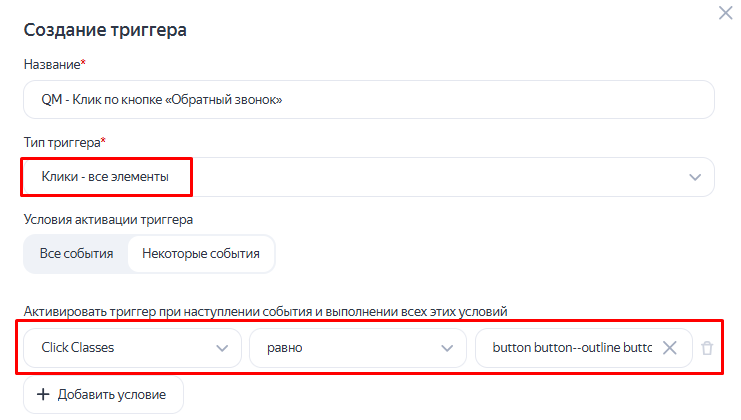Click the Название field label
Screen dimensions: 741x420
click(x=54, y=64)
